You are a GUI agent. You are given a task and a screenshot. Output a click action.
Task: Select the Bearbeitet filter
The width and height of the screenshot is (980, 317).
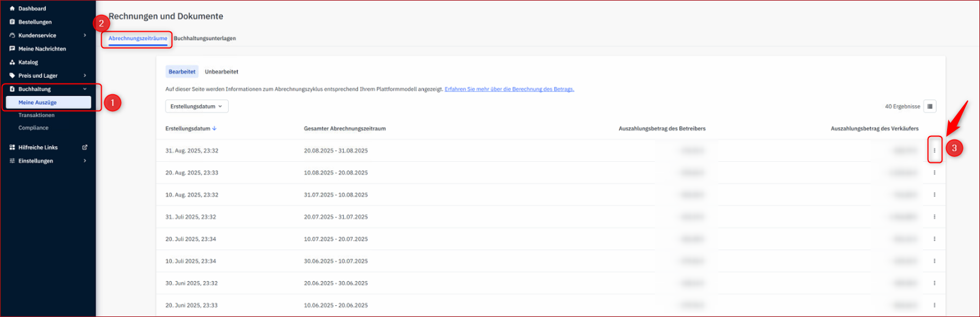point(182,72)
